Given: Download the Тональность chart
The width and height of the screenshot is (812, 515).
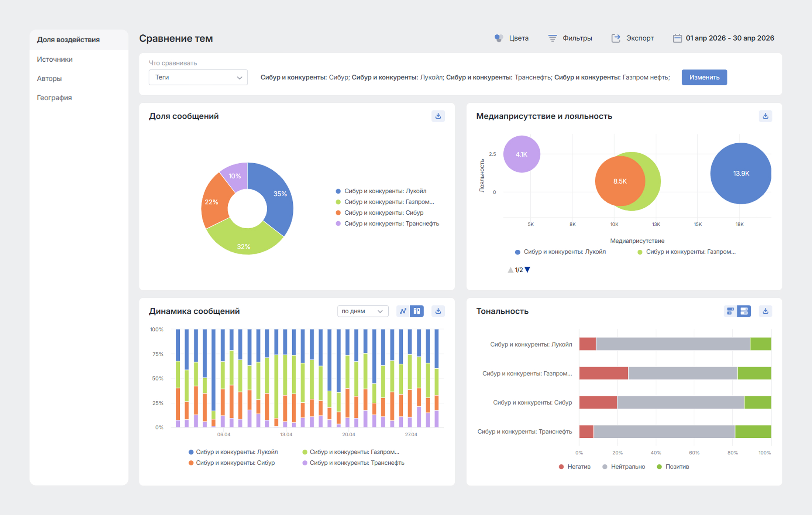Looking at the screenshot, I should [x=765, y=311].
